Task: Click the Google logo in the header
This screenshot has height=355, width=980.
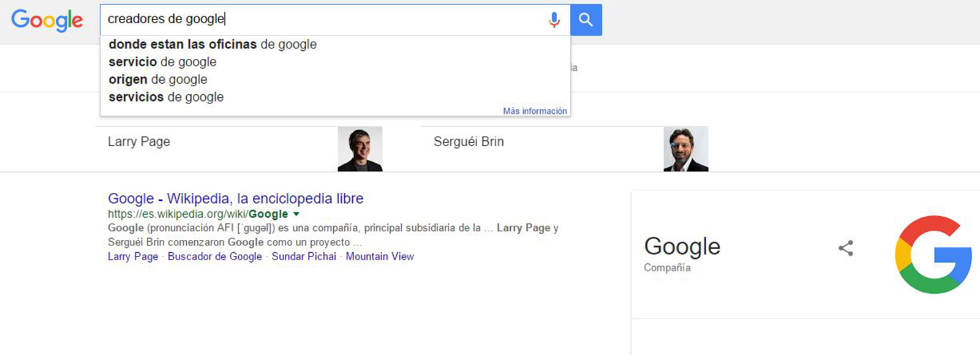Action: [x=47, y=20]
